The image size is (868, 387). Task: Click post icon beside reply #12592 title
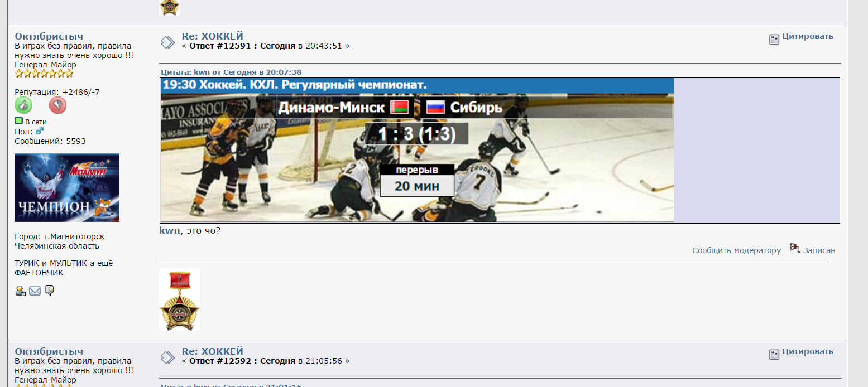167,357
